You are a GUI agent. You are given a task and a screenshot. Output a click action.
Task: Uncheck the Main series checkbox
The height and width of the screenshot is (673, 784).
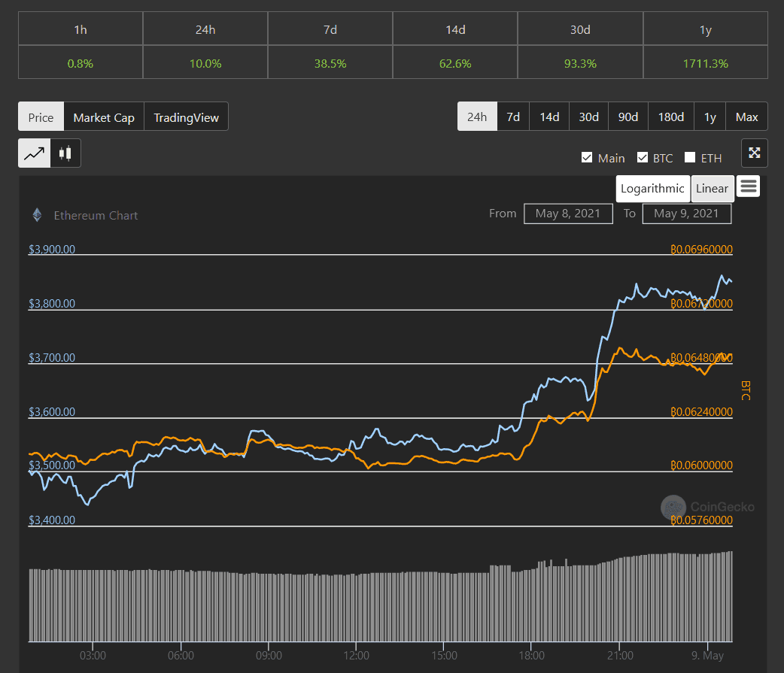pos(587,158)
